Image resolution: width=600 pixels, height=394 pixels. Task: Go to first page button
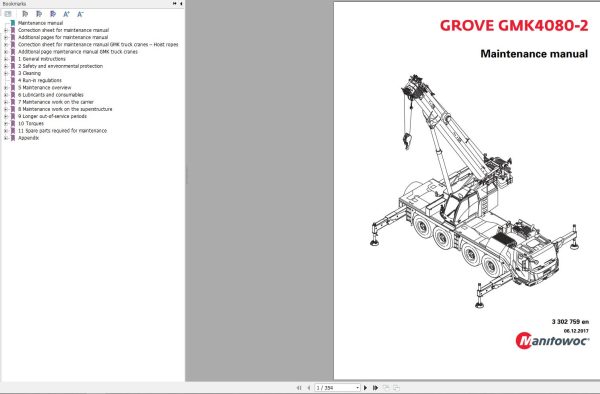point(299,388)
